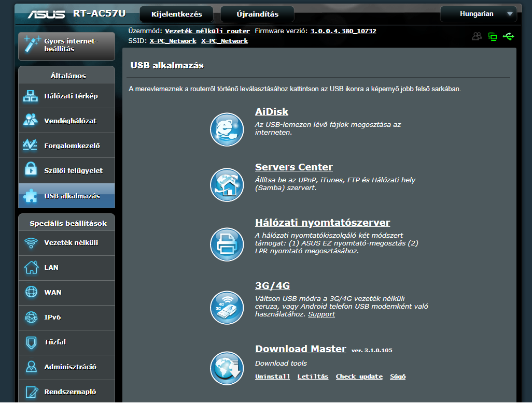Click the Újraindítás reboot button

(x=258, y=14)
